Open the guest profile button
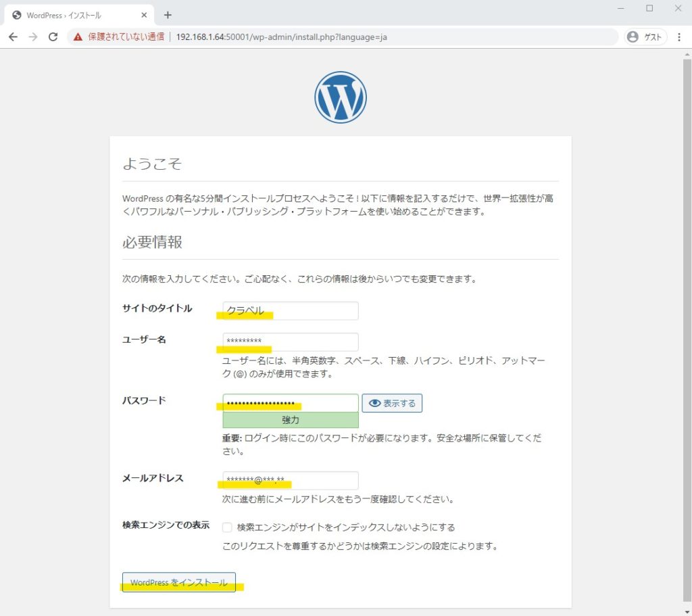The image size is (692, 616). pos(645,37)
